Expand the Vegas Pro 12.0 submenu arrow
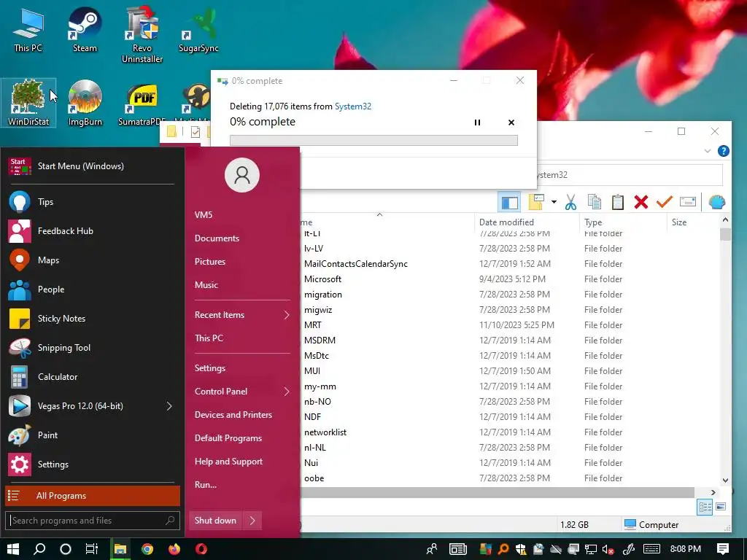This screenshot has width=747, height=560. pos(169,406)
